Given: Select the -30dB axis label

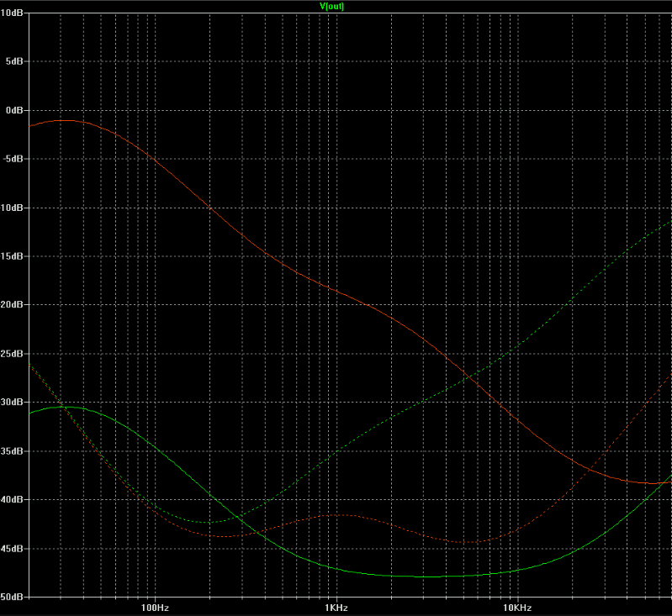Looking at the screenshot, I should coord(12,402).
